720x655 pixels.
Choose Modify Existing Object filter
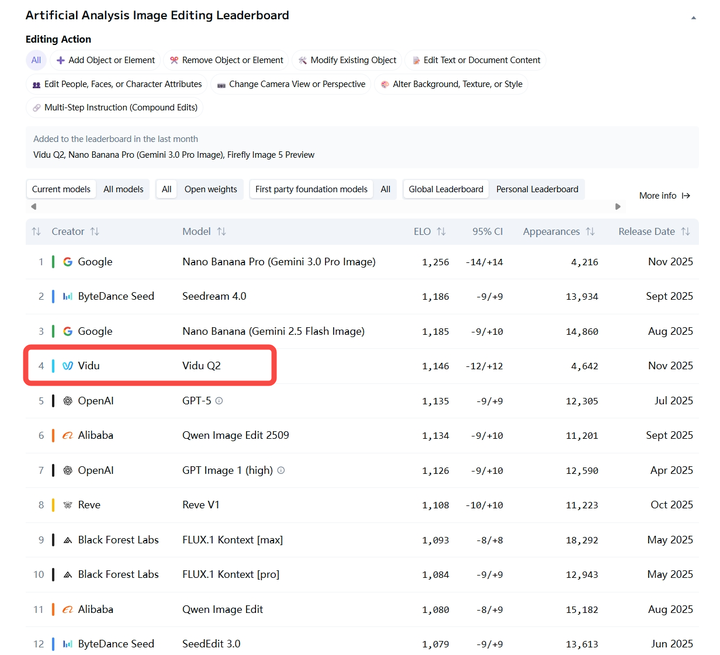coord(347,60)
